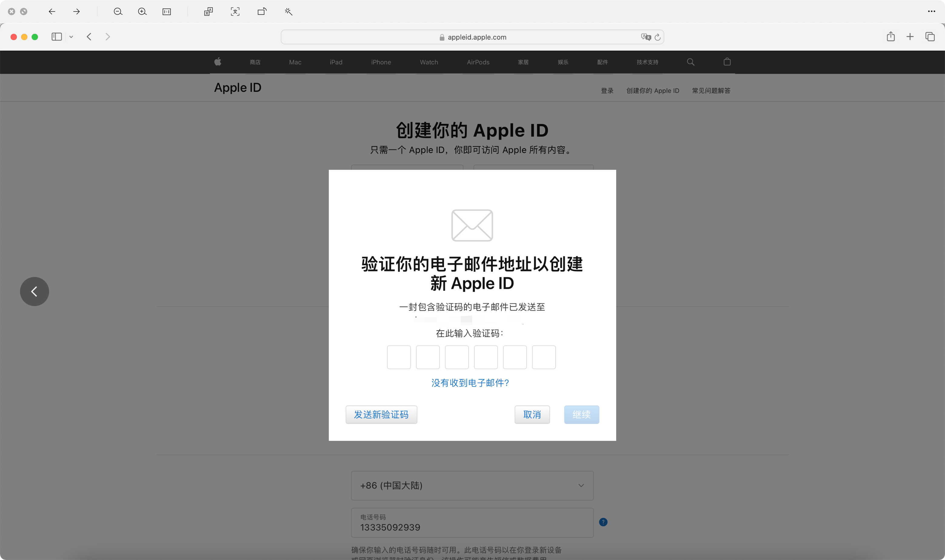Reload the page with refresh icon
The width and height of the screenshot is (945, 560).
(657, 37)
